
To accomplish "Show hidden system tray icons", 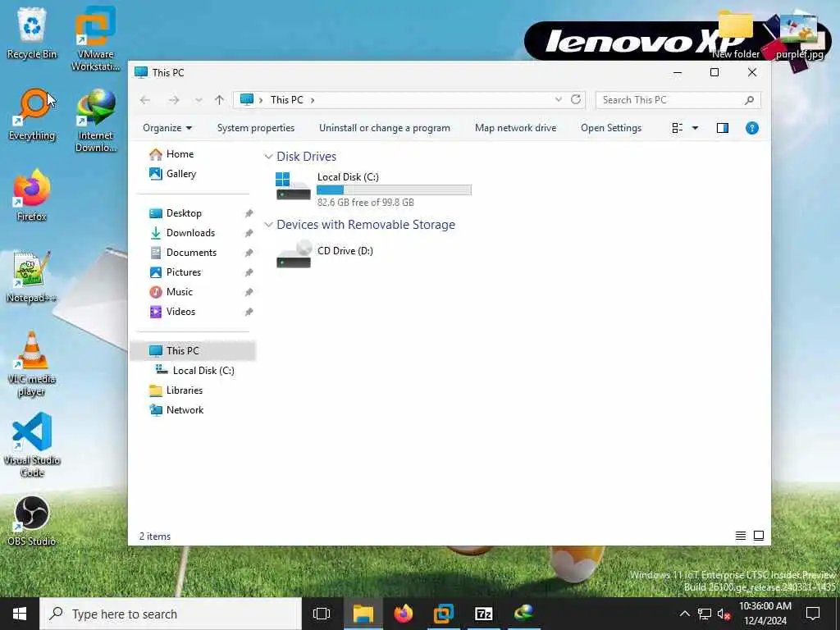I will (685, 614).
